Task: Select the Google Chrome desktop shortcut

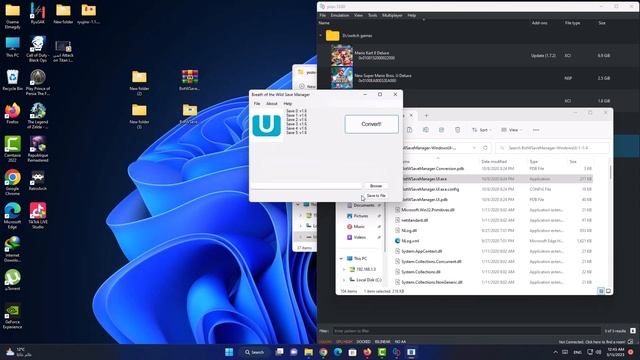Action: tap(12, 182)
